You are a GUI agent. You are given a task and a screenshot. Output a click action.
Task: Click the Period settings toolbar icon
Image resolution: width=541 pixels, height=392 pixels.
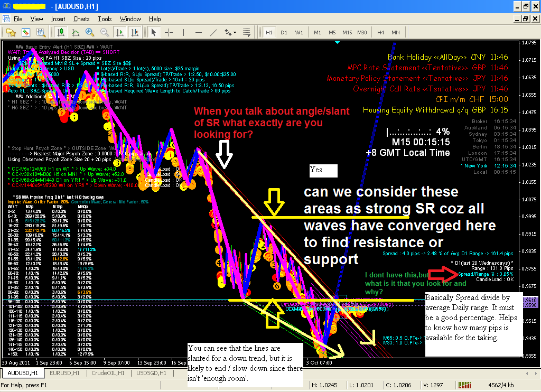40,32
